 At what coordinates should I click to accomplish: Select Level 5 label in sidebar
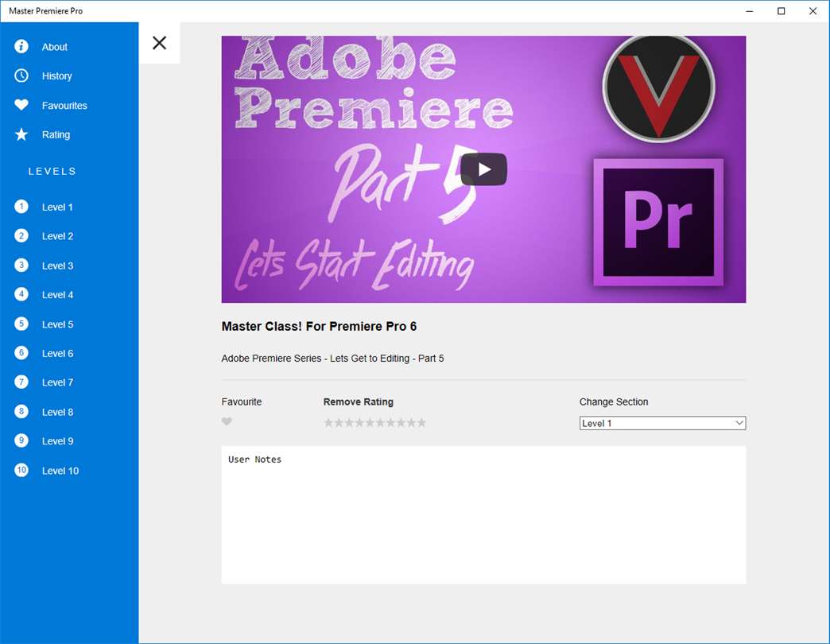click(57, 325)
